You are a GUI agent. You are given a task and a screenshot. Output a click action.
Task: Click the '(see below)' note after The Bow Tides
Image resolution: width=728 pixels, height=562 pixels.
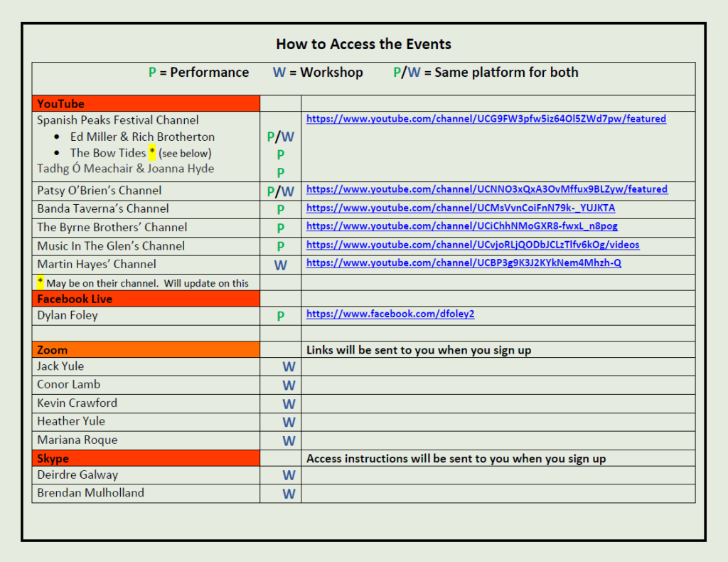click(185, 153)
